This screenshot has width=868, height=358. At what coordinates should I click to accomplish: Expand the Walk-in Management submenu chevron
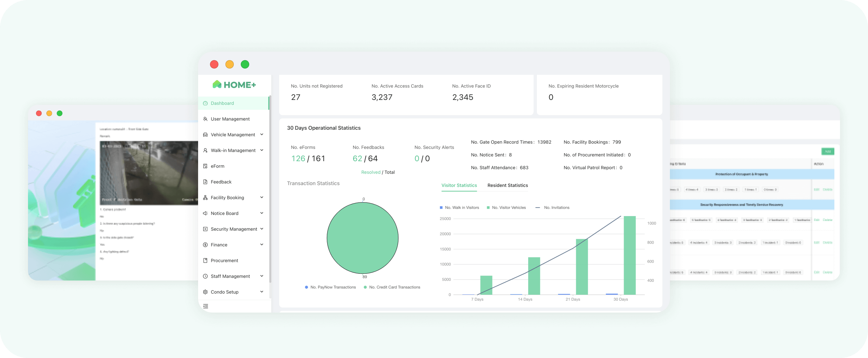tap(262, 150)
